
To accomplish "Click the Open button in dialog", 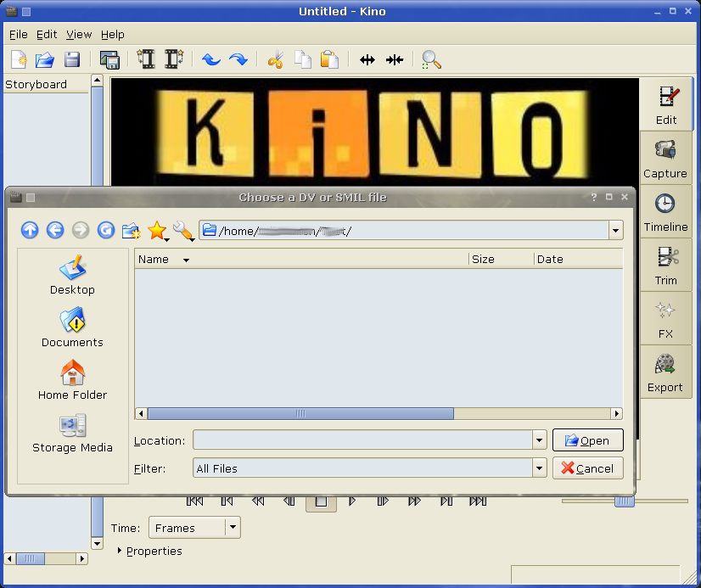I will (x=587, y=440).
